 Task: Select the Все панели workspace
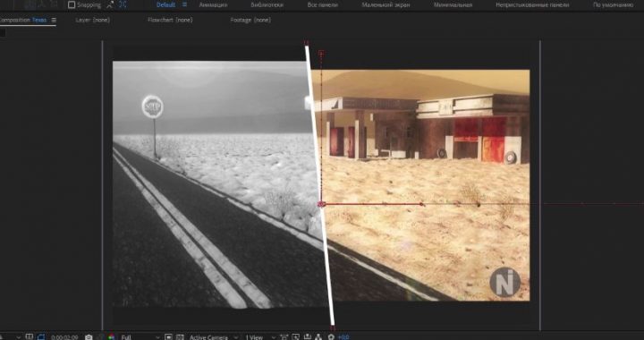(x=322, y=5)
